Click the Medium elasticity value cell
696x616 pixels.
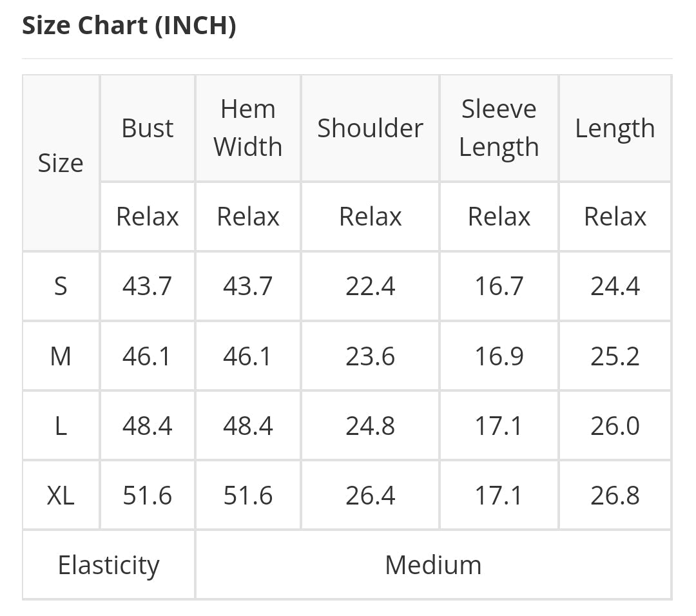coord(433,565)
